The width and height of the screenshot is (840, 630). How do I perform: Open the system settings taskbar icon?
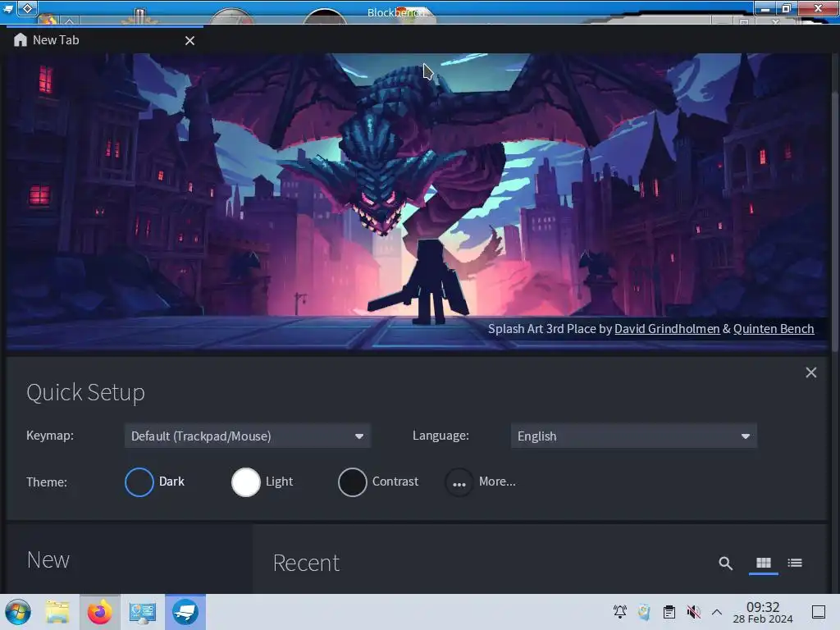142,612
